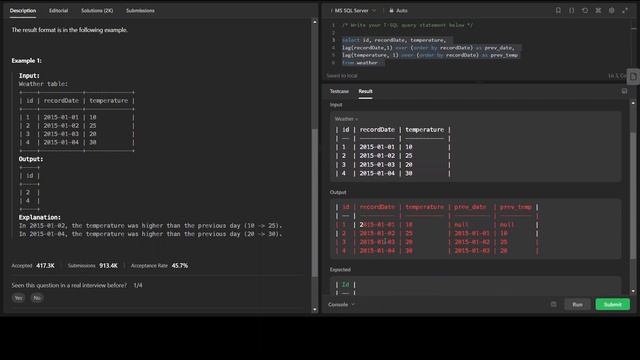Select the Result tab
This screenshot has height=360, width=640.
(365, 91)
